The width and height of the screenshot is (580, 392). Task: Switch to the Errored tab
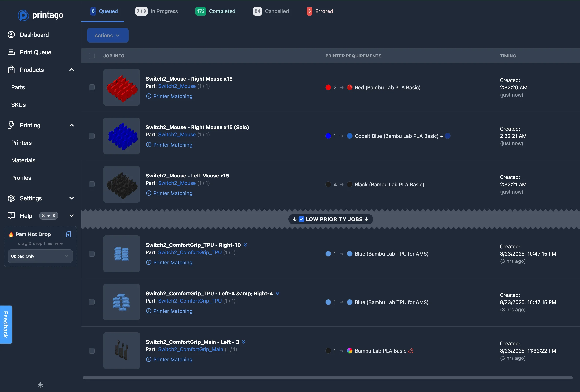(x=320, y=11)
